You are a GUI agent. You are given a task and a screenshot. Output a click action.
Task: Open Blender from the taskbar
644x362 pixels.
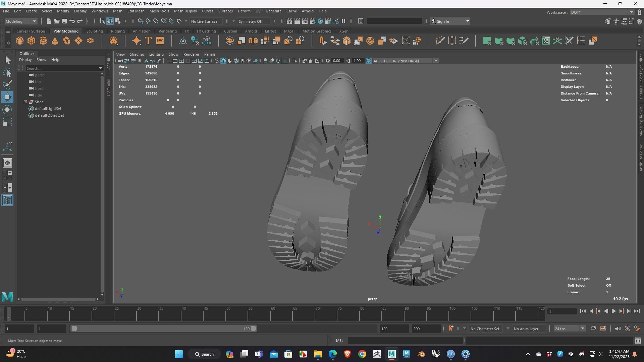pyautogui.click(x=421, y=354)
